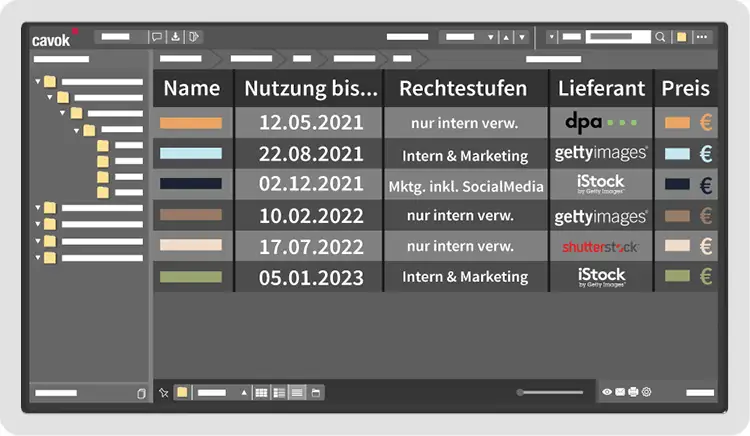The image size is (750, 436).
Task: Click the pin icon in bottom toolbar
Action: pos(164,392)
